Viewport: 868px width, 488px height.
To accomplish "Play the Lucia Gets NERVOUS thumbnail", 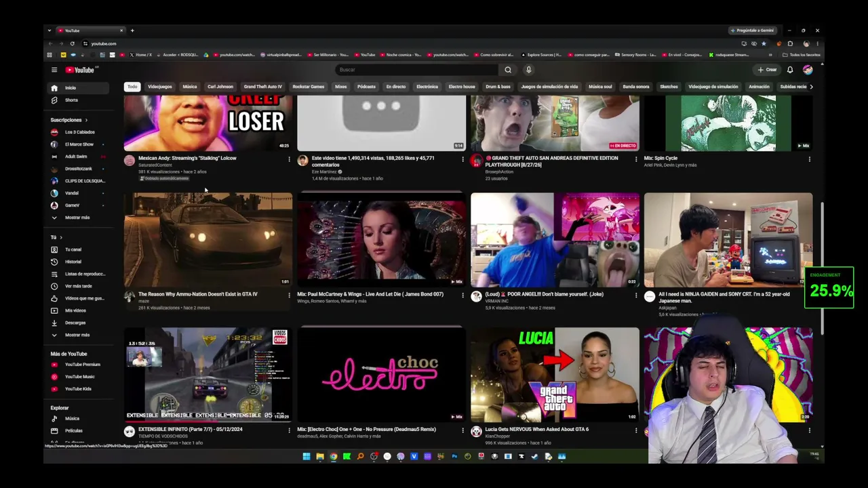I will [x=555, y=374].
